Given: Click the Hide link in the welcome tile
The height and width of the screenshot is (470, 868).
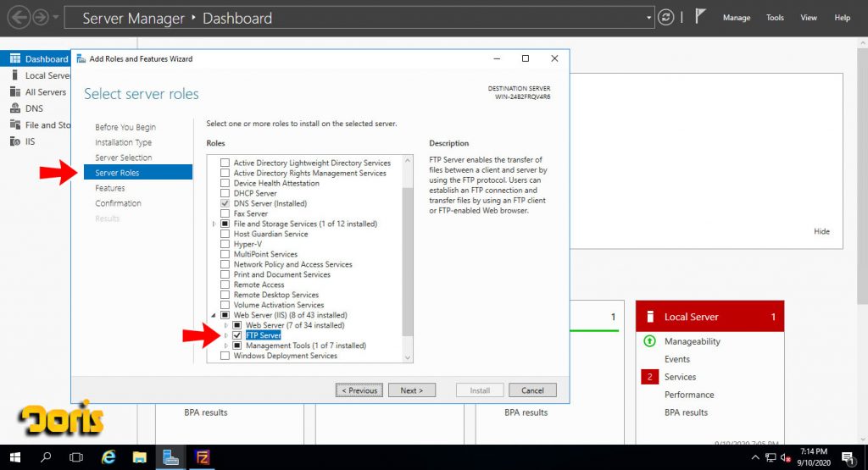Looking at the screenshot, I should [821, 231].
